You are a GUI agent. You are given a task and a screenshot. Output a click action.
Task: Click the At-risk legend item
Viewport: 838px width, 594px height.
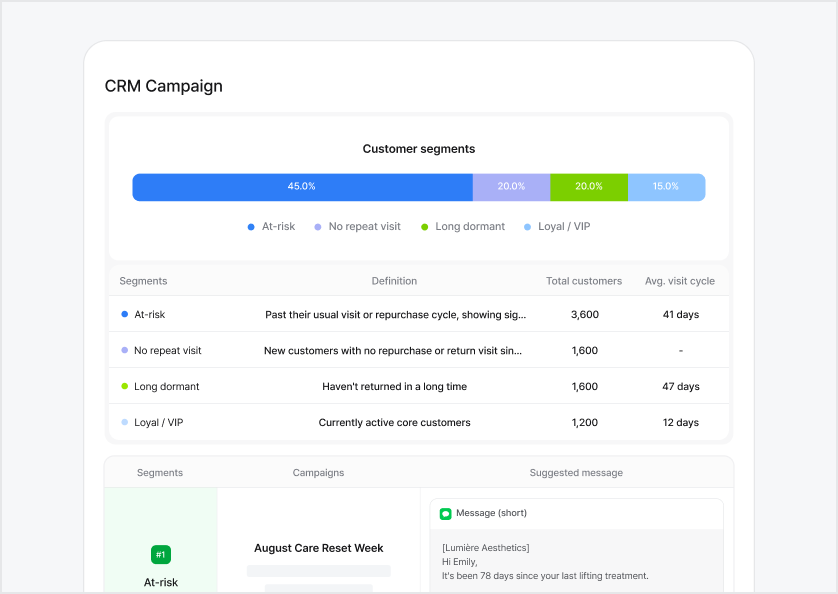[x=271, y=227]
